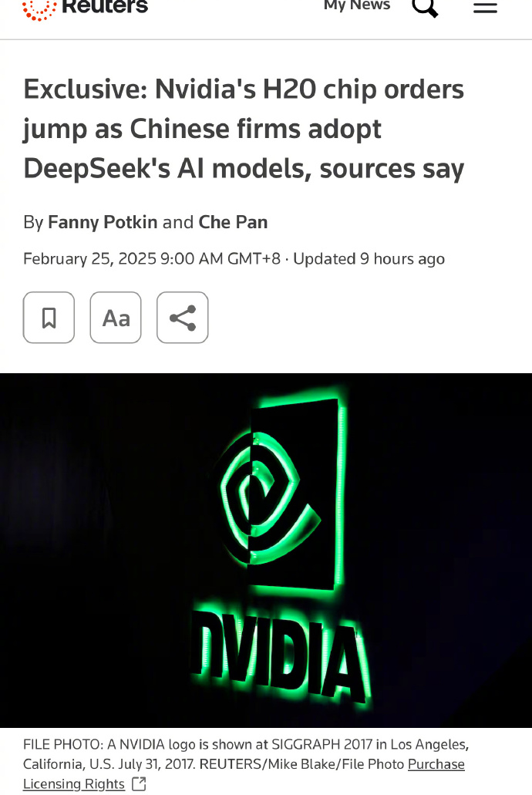Click the 'Updated 9 hours ago' timestamp
The width and height of the screenshot is (532, 795).
369,259
